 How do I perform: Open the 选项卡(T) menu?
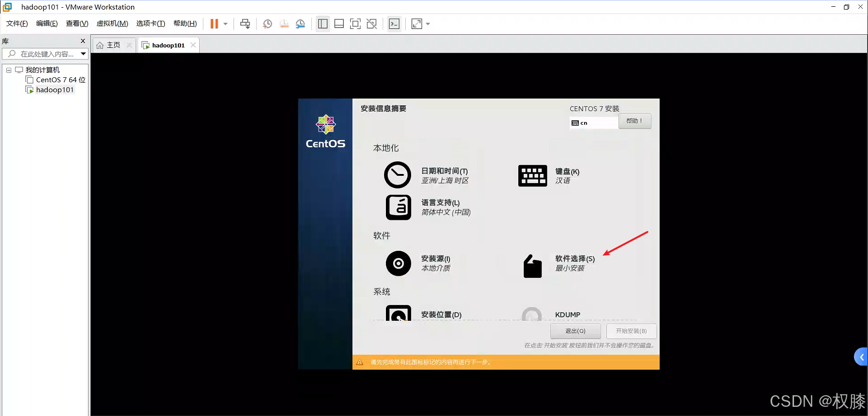click(150, 24)
